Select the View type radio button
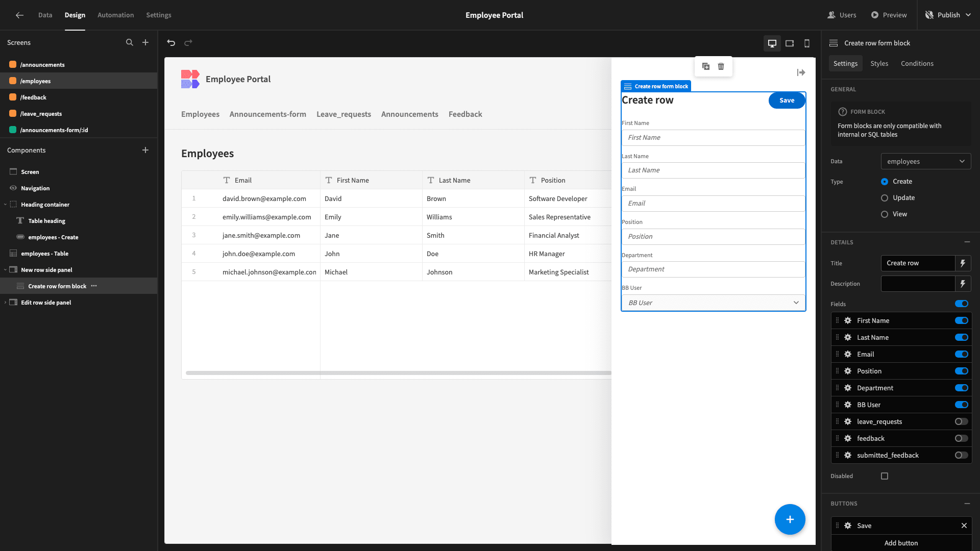The image size is (980, 551). (x=885, y=214)
